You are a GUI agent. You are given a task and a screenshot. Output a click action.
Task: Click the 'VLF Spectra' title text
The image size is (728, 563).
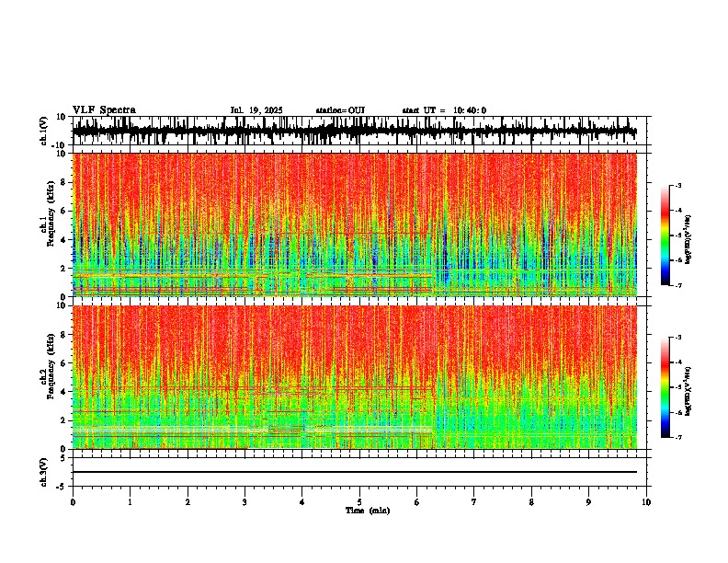tap(104, 110)
